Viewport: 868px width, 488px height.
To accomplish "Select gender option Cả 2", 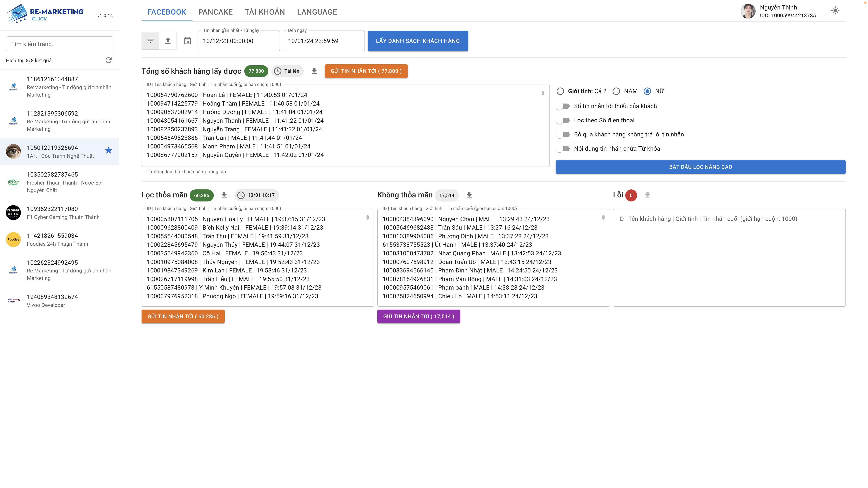I will tap(560, 91).
